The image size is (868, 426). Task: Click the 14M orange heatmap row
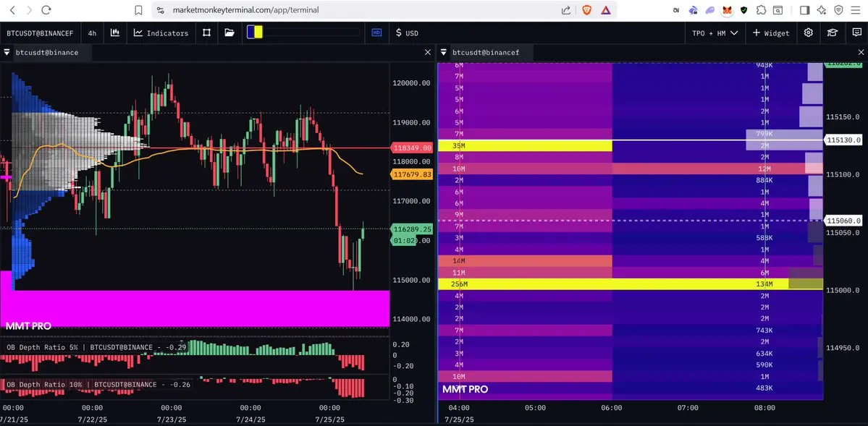coord(525,260)
